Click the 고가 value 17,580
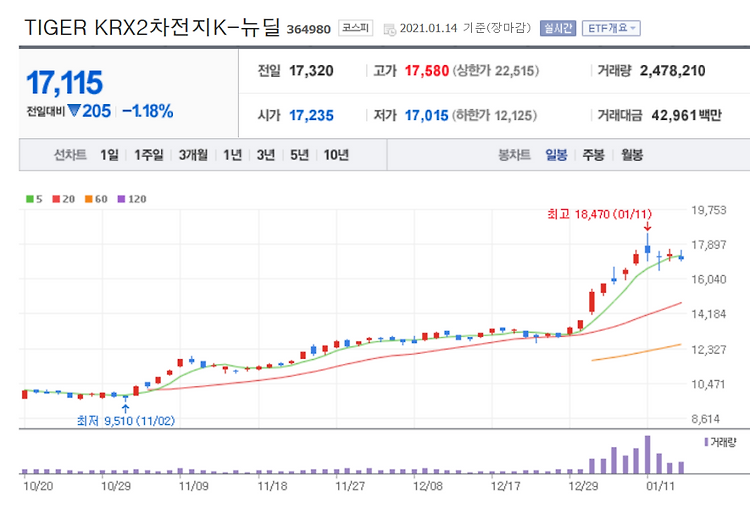The height and width of the screenshot is (508, 750). tap(427, 71)
